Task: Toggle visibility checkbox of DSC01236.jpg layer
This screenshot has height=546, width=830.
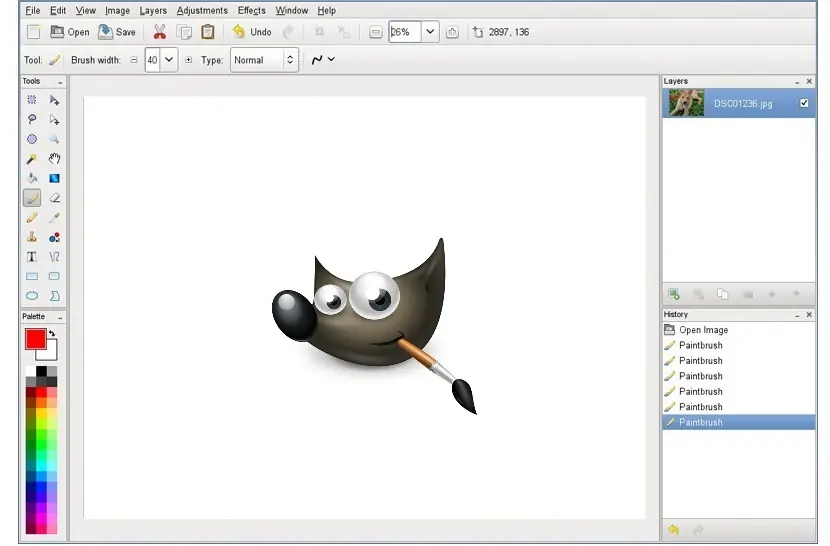Action: [804, 103]
